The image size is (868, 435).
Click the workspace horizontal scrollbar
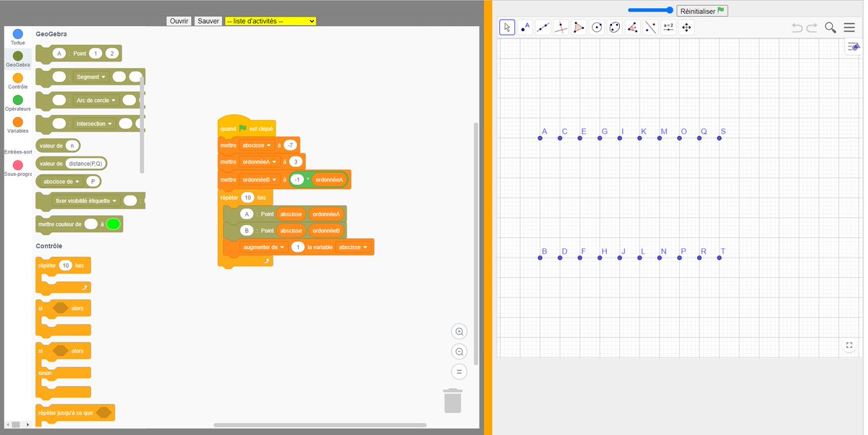(x=320, y=425)
